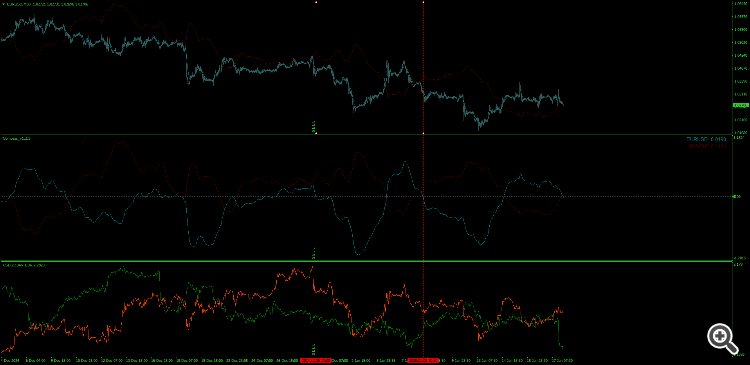Click the EURUSD legend label in indicator window
Screen dimensions: 750x365
[x=706, y=139]
